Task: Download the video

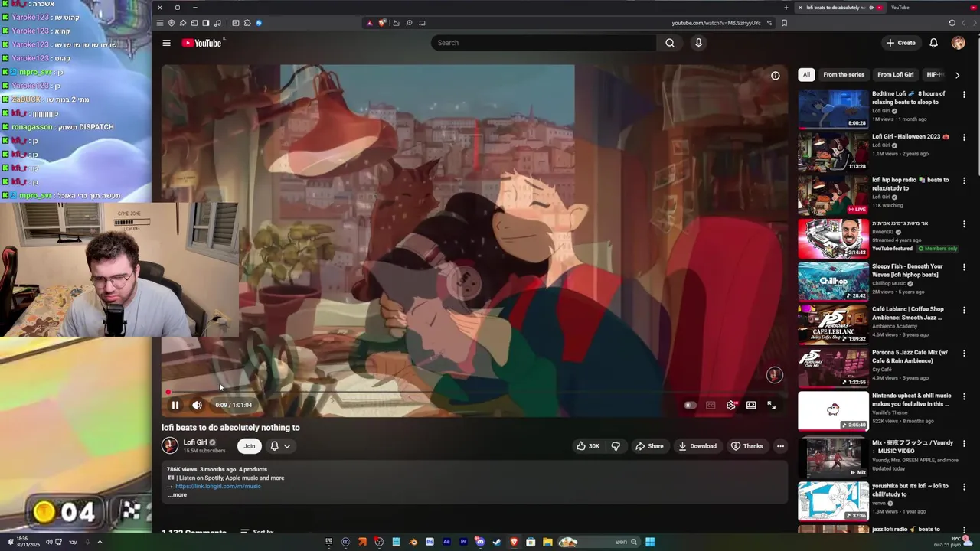Action: click(x=697, y=446)
